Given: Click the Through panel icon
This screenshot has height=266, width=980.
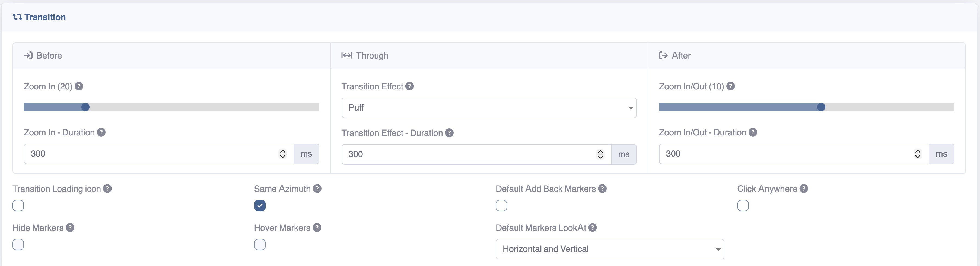Looking at the screenshot, I should (346, 55).
